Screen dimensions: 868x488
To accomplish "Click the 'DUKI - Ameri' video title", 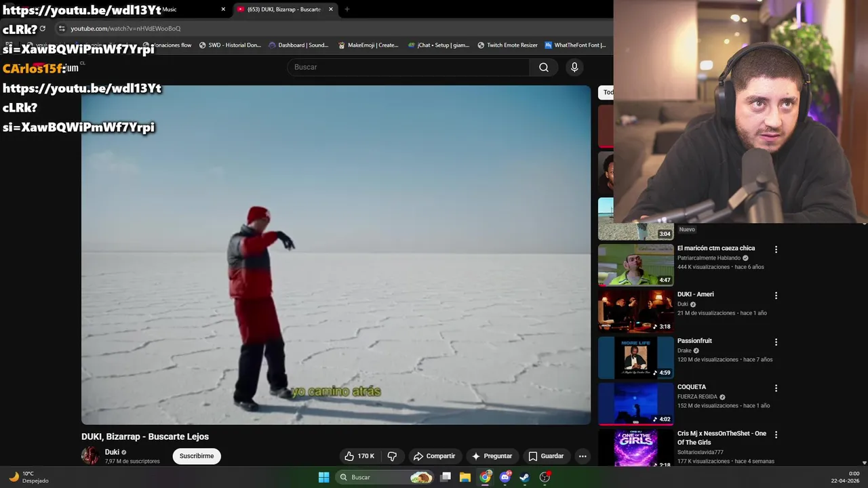I will [695, 294].
